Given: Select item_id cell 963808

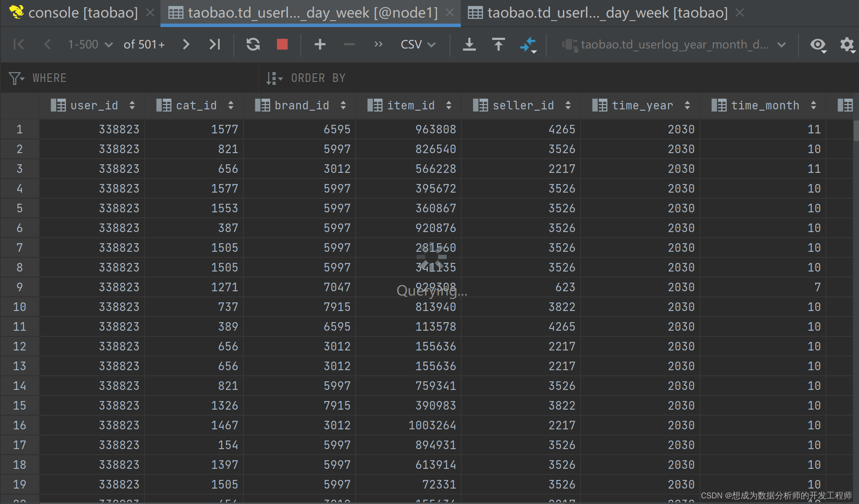Looking at the screenshot, I should point(409,129).
